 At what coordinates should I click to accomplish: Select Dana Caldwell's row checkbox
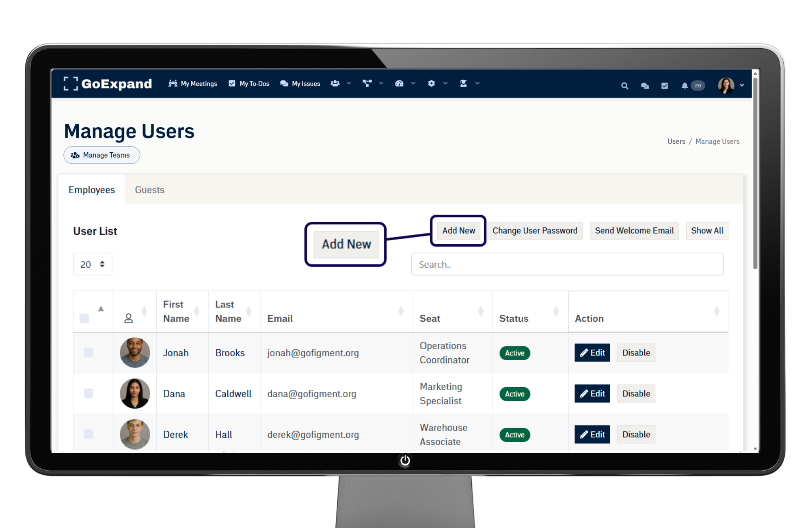coord(89,393)
